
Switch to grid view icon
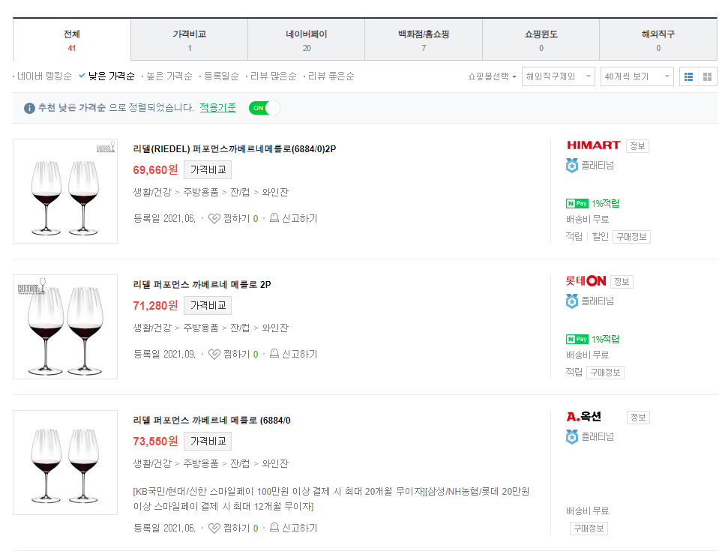(708, 76)
